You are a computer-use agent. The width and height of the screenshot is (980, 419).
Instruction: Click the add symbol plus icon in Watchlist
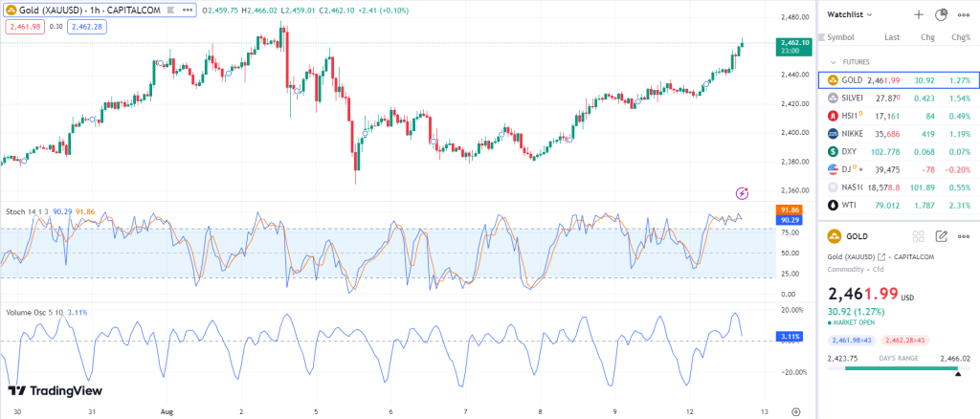click(919, 15)
